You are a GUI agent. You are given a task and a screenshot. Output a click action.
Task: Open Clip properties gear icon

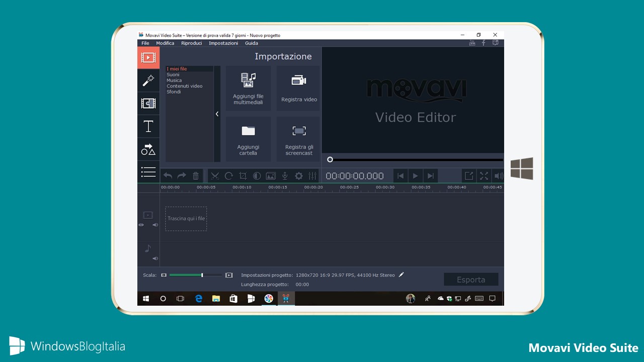[299, 176]
